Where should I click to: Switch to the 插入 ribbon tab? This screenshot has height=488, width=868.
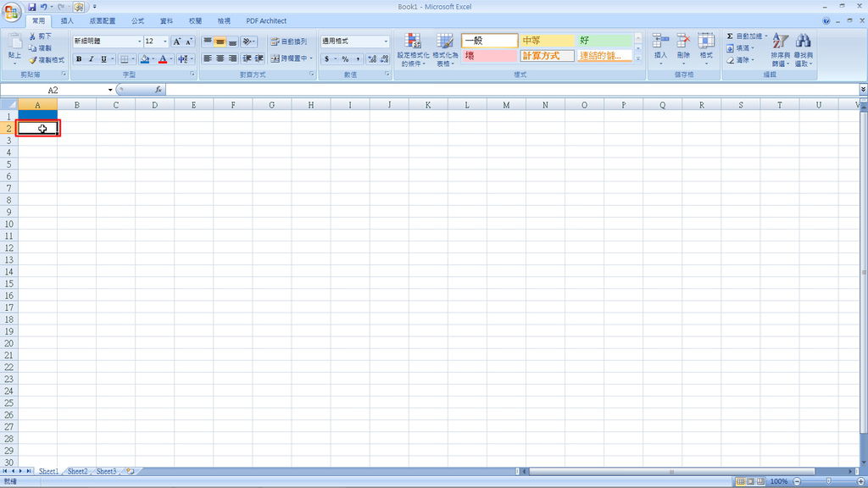(x=67, y=21)
